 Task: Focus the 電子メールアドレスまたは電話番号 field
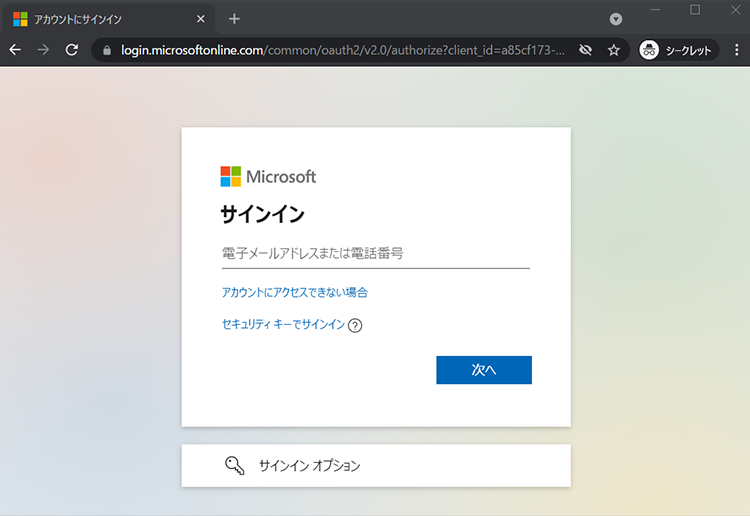click(x=375, y=253)
